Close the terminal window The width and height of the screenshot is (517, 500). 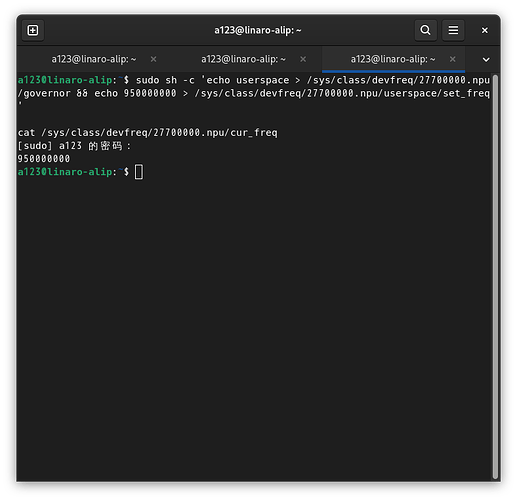click(x=484, y=30)
